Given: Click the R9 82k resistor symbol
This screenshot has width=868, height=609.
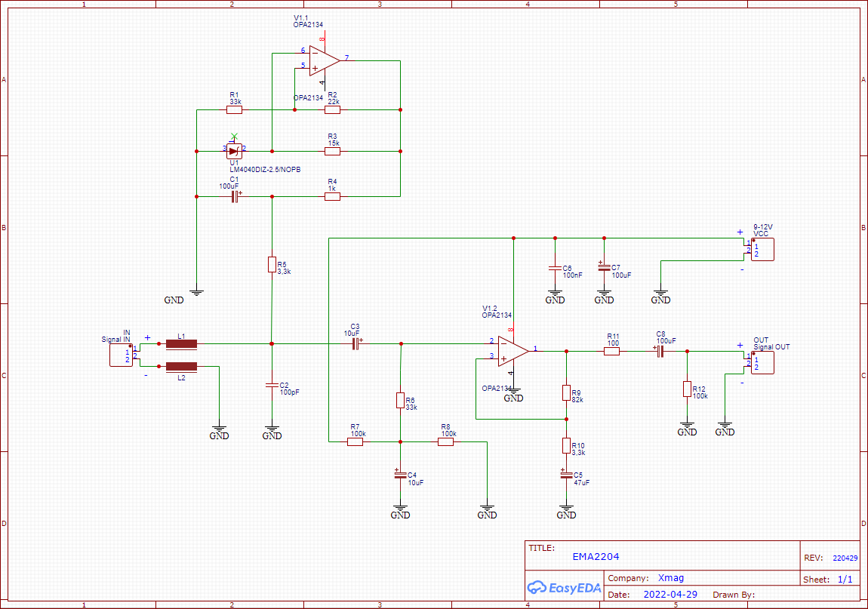Looking at the screenshot, I should point(566,393).
